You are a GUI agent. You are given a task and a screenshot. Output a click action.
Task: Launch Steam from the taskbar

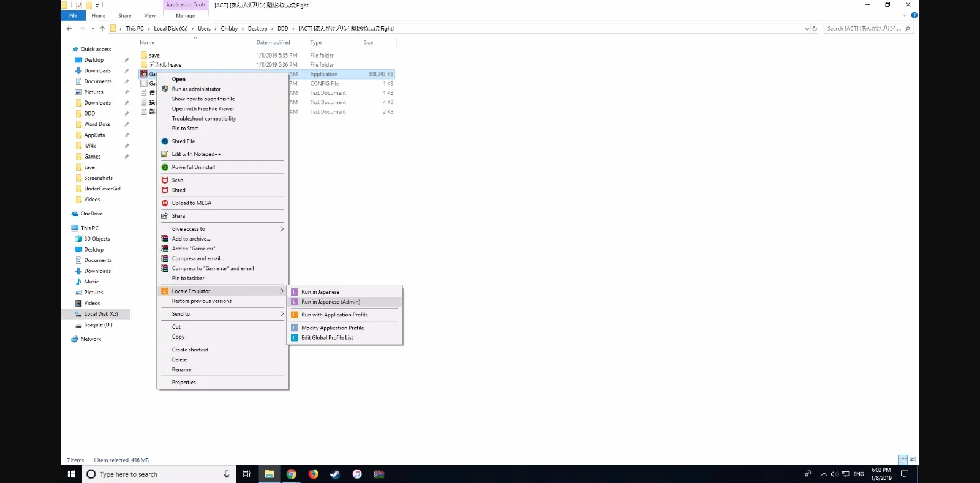[x=335, y=474]
